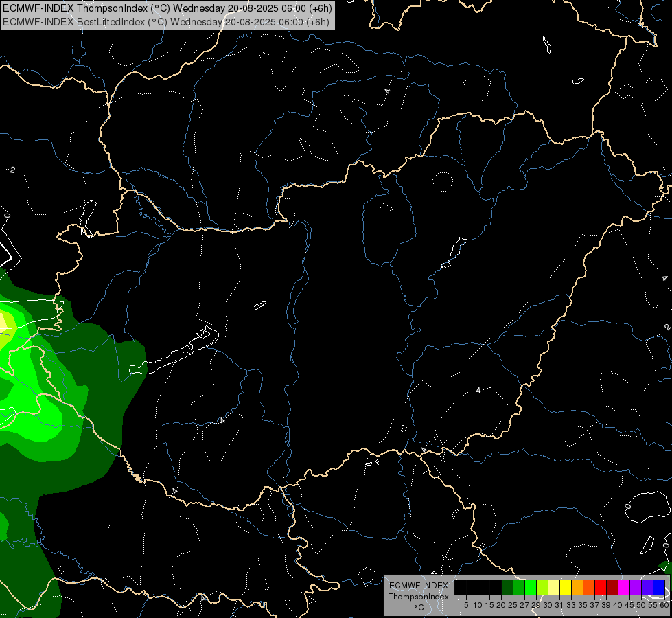Image resolution: width=672 pixels, height=618 pixels.
Task: Click the '°C' unit label in the legend
Action: (x=419, y=607)
